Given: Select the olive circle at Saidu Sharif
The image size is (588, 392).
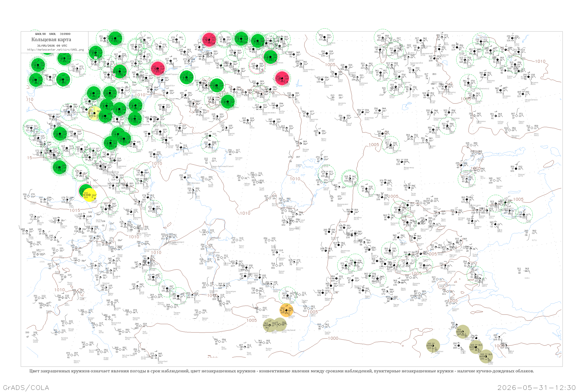Looking at the screenshot, I should pos(463,332).
